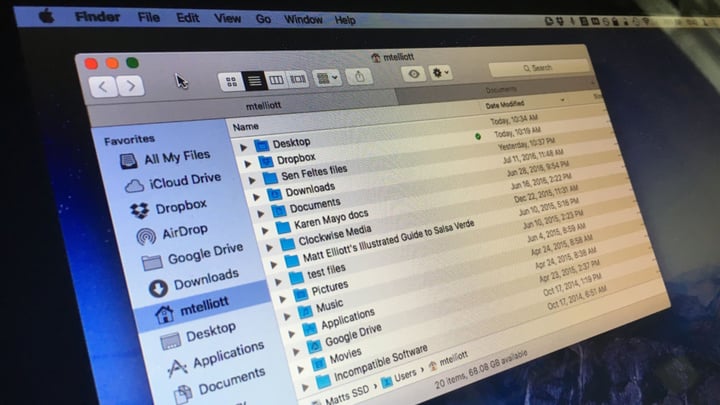Go forward with the right arrow button
Image resolution: width=720 pixels, height=405 pixels.
point(131,86)
